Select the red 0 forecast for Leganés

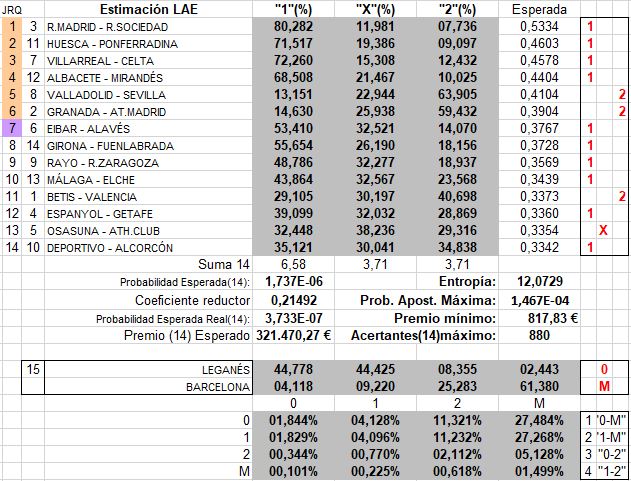[x=604, y=369]
